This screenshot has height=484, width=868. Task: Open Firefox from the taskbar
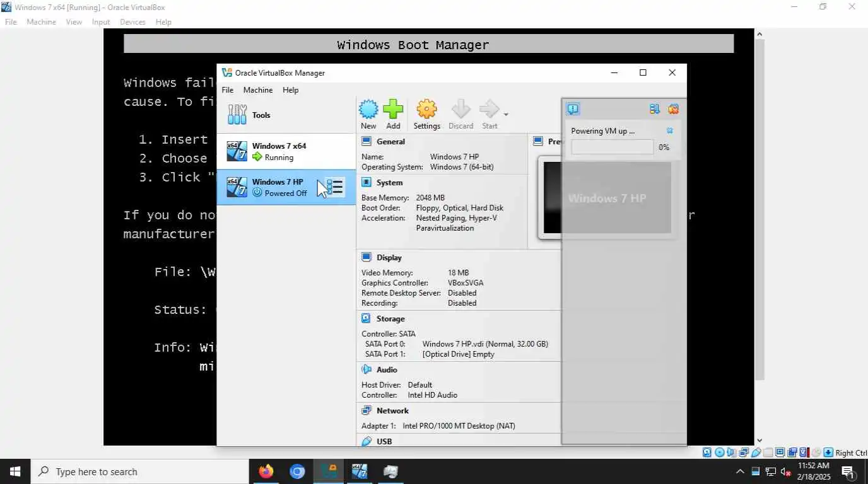tap(266, 471)
